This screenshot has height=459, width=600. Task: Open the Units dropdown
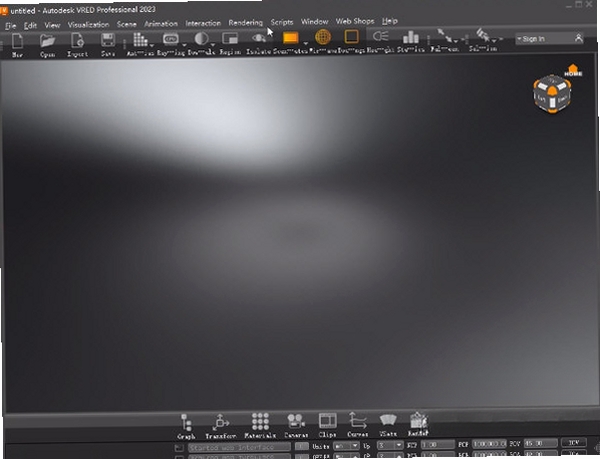[x=346, y=446]
